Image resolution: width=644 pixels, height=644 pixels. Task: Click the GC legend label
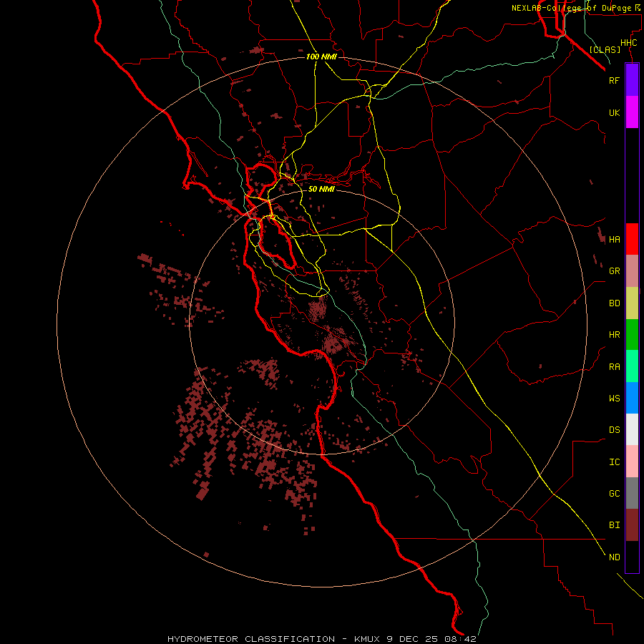pos(614,494)
